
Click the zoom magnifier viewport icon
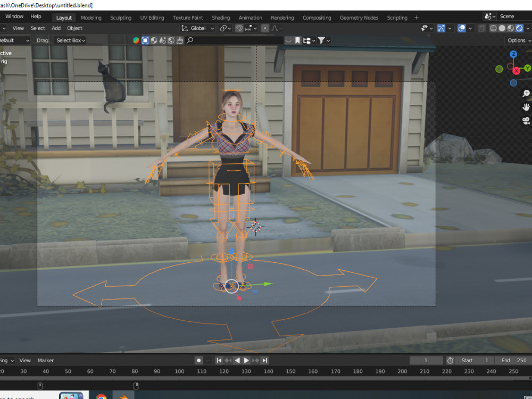click(526, 94)
